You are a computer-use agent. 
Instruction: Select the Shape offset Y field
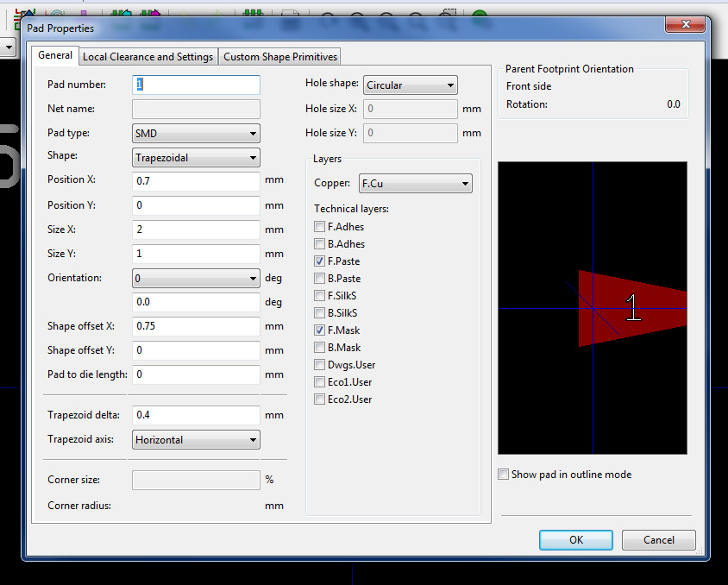click(x=196, y=350)
